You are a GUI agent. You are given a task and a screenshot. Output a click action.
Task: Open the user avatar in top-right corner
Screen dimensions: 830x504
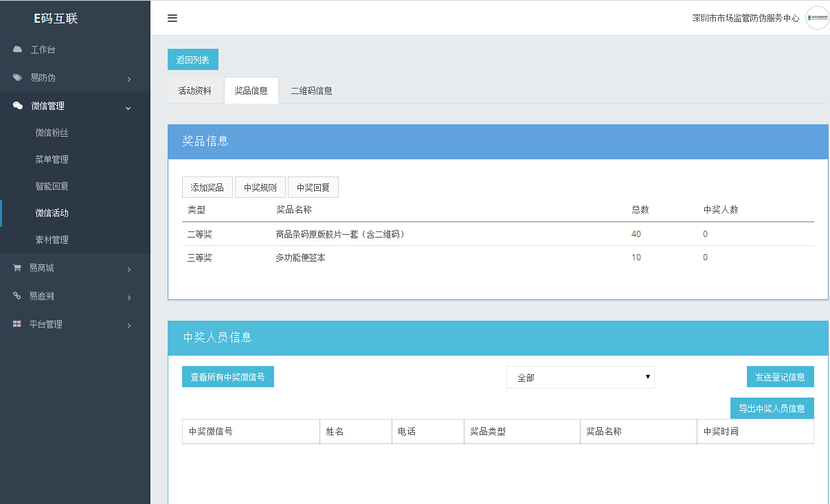(x=817, y=18)
